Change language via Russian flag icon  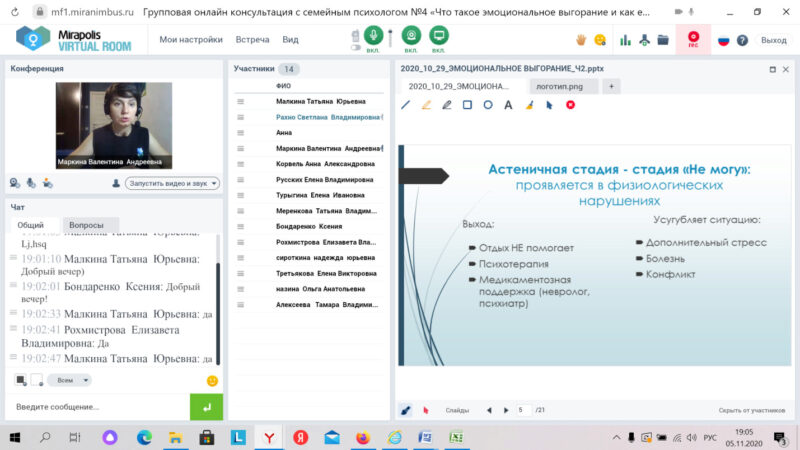point(723,40)
